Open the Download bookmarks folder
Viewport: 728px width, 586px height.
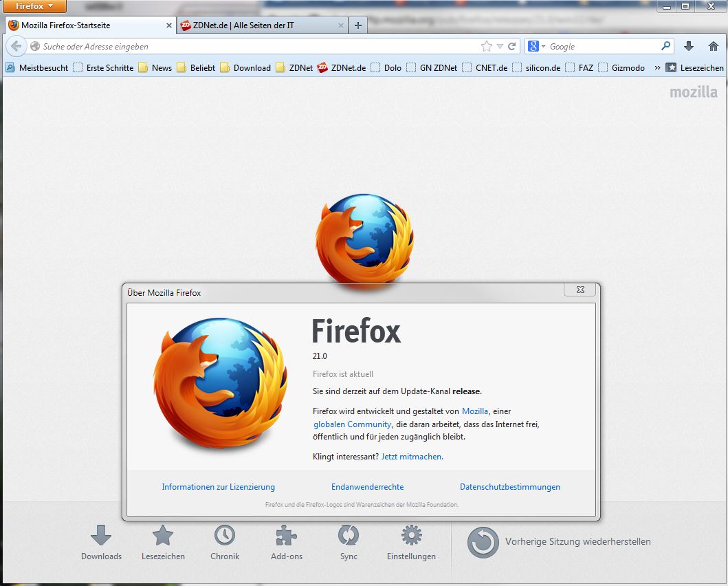(245, 68)
